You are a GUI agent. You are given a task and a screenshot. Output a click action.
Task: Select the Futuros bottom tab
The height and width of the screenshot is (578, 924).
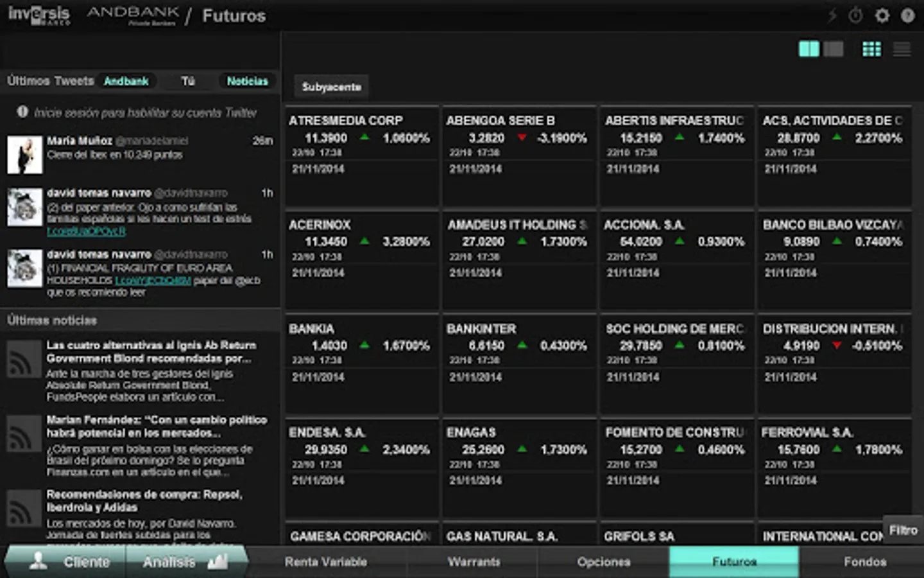click(x=734, y=562)
